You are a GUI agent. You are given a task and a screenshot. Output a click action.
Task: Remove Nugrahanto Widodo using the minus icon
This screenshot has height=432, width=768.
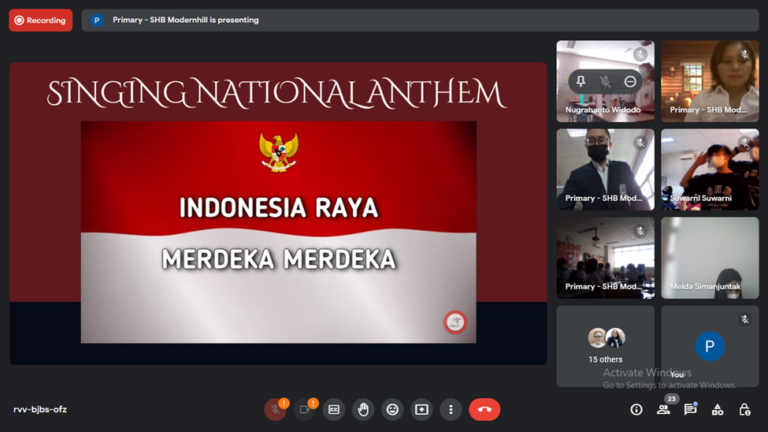pyautogui.click(x=630, y=81)
